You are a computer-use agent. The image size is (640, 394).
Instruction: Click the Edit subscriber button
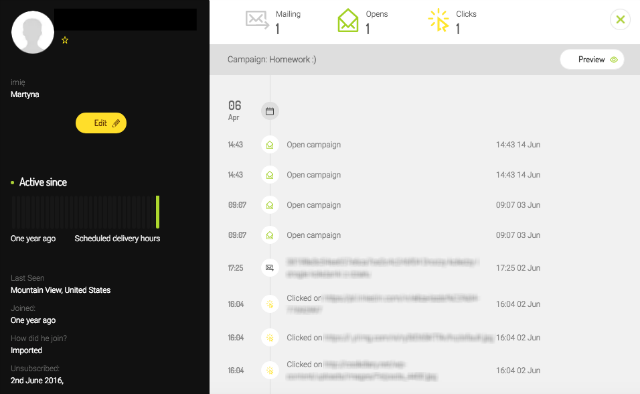point(101,123)
